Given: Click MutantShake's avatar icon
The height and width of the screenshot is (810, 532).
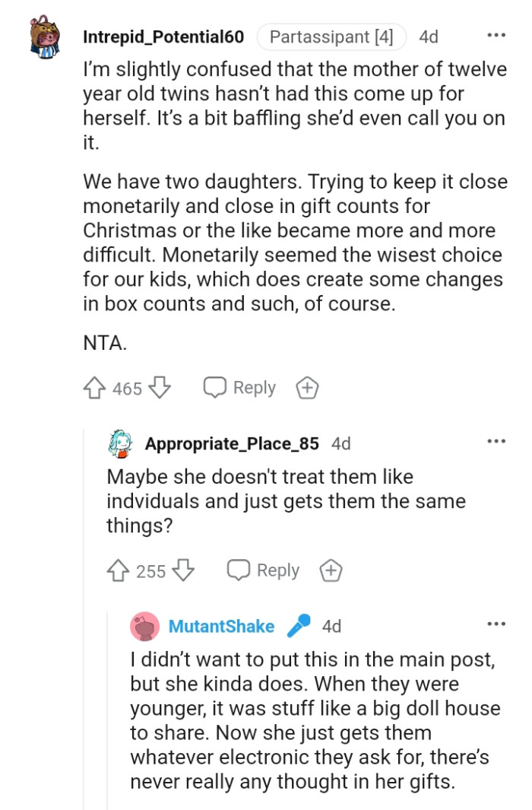Looking at the screenshot, I should pyautogui.click(x=144, y=626).
